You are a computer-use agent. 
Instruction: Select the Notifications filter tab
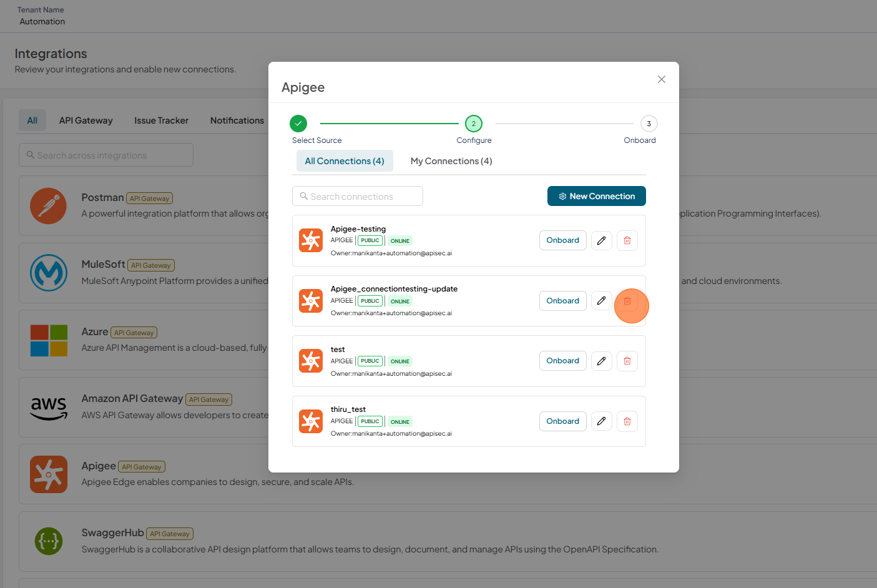237,120
